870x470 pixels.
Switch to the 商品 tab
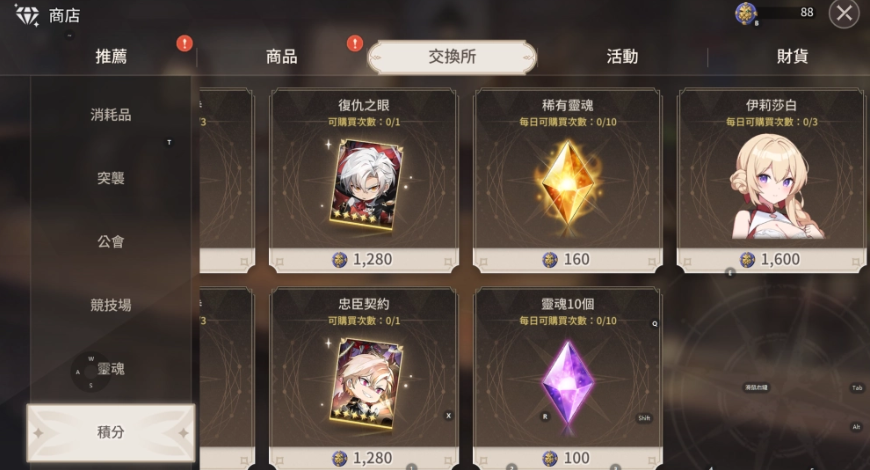coord(281,57)
